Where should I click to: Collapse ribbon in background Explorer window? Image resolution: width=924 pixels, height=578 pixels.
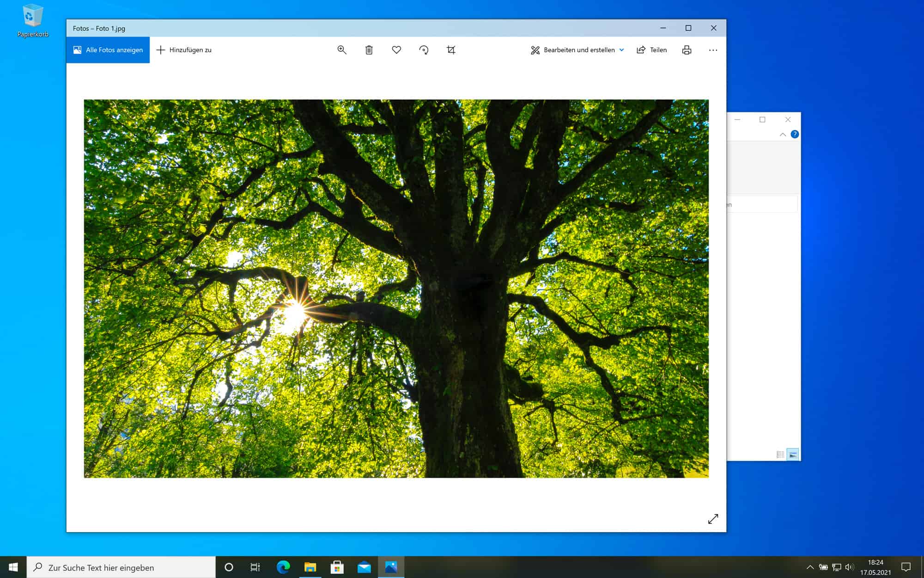(783, 135)
